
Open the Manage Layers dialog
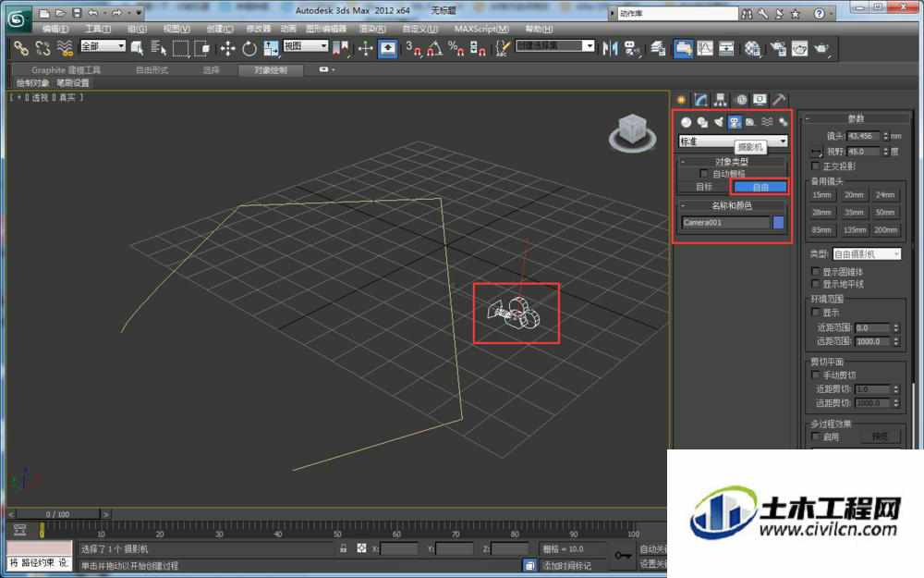[x=658, y=48]
